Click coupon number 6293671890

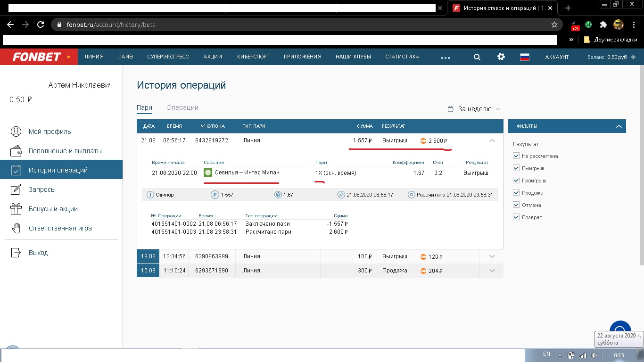click(x=212, y=271)
